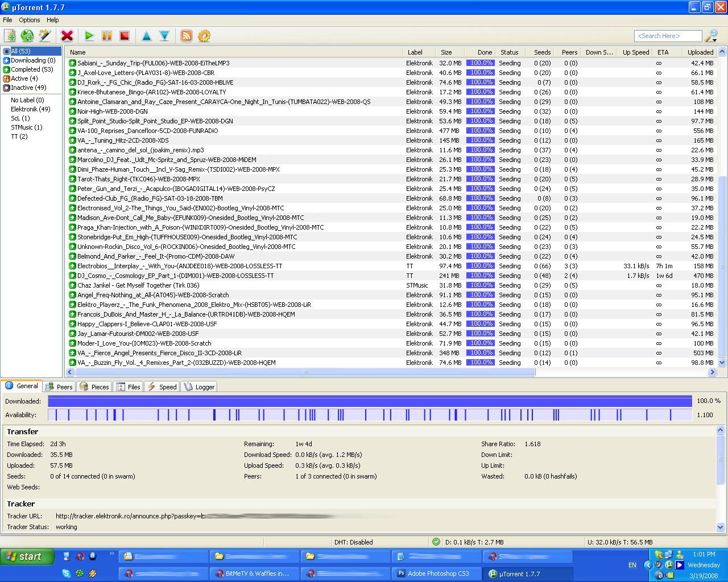Click seeding icon of Happy_Clappers-I_Believe torrent

72,324
